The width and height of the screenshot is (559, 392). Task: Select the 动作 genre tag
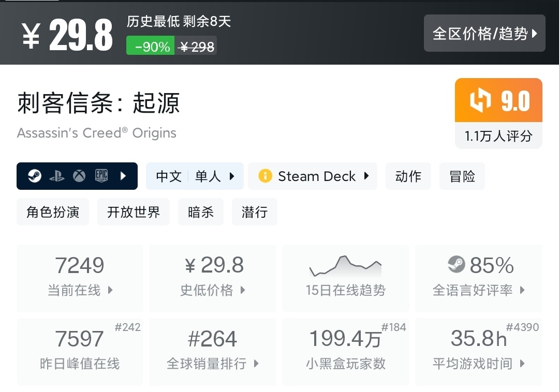[408, 176]
